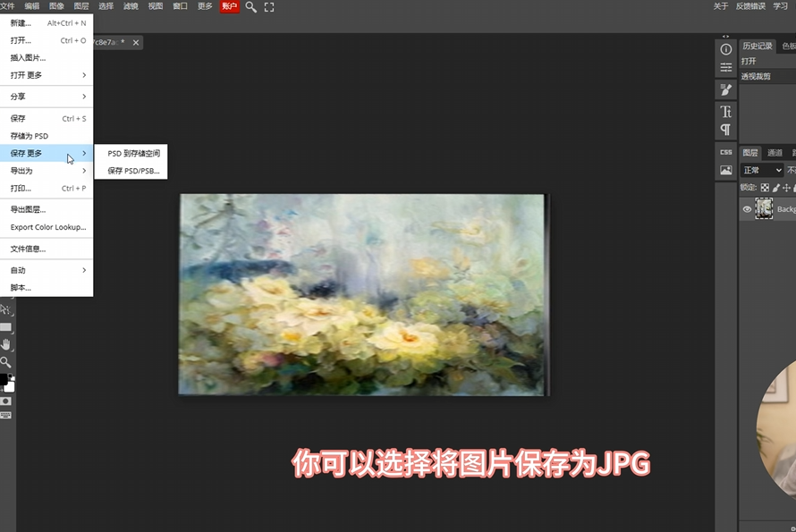Select PSD 到存储空间 in submenu
796x532 pixels.
point(131,153)
